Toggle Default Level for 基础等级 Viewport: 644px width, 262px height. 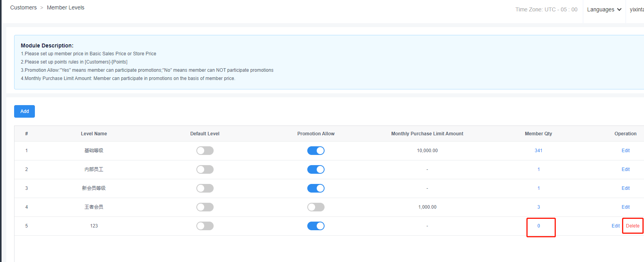[205, 151]
